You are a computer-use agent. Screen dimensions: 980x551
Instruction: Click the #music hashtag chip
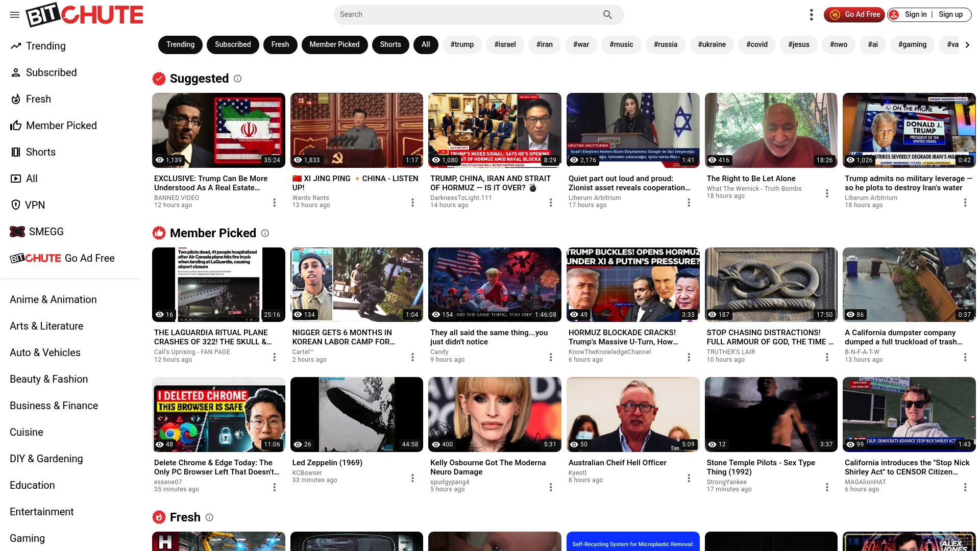621,45
